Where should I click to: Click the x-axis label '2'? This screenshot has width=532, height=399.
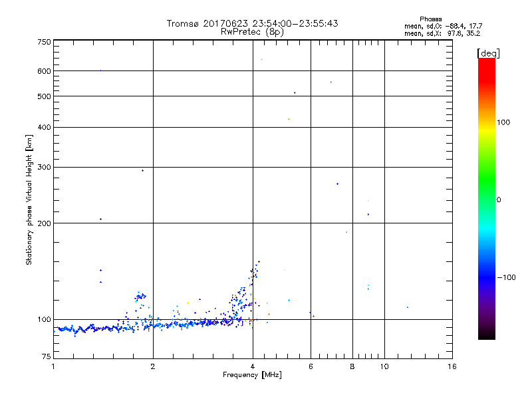[x=153, y=366]
